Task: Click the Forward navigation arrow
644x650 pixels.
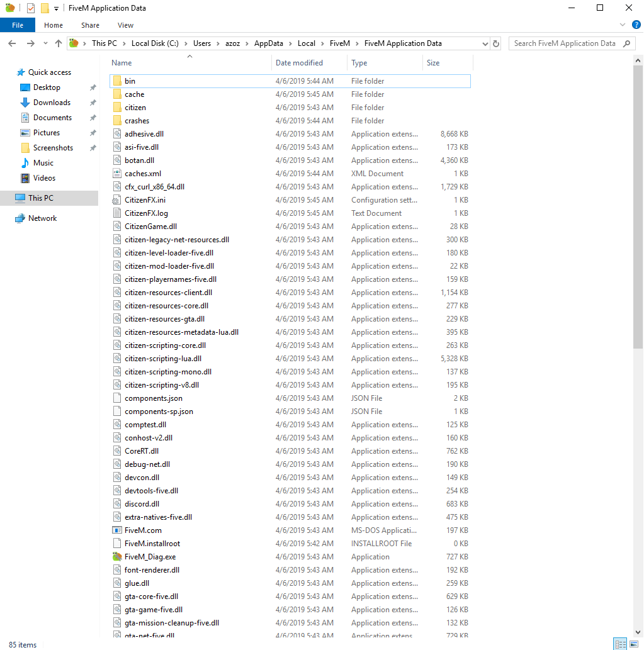Action: (x=31, y=43)
